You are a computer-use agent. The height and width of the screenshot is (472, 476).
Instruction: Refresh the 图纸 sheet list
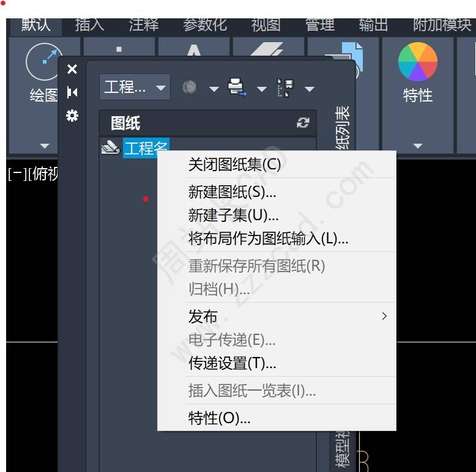[303, 123]
